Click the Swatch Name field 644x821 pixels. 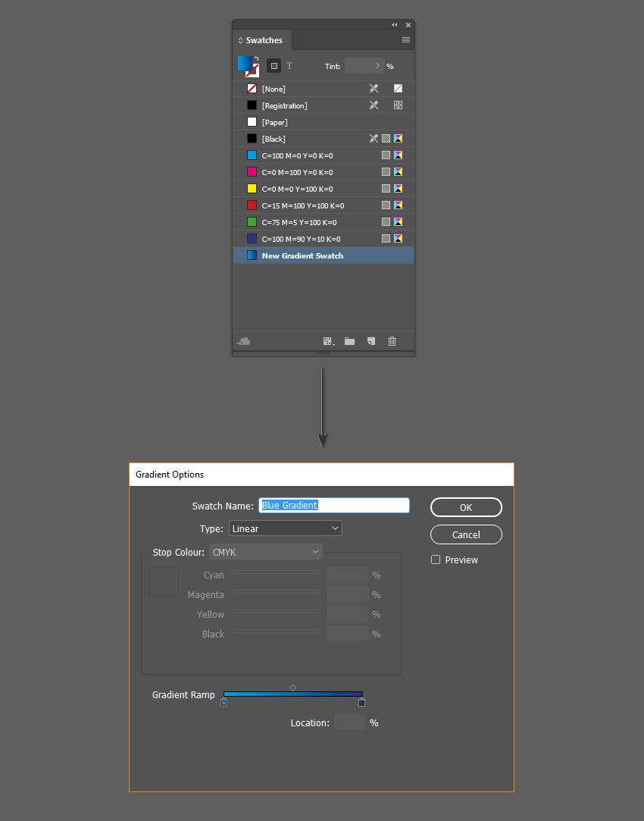[x=334, y=506]
